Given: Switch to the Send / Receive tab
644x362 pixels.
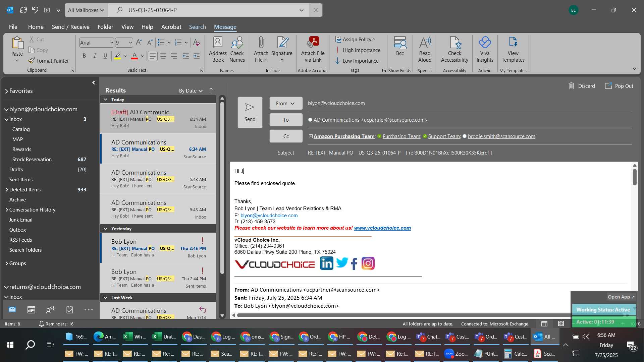Looking at the screenshot, I should click(70, 27).
